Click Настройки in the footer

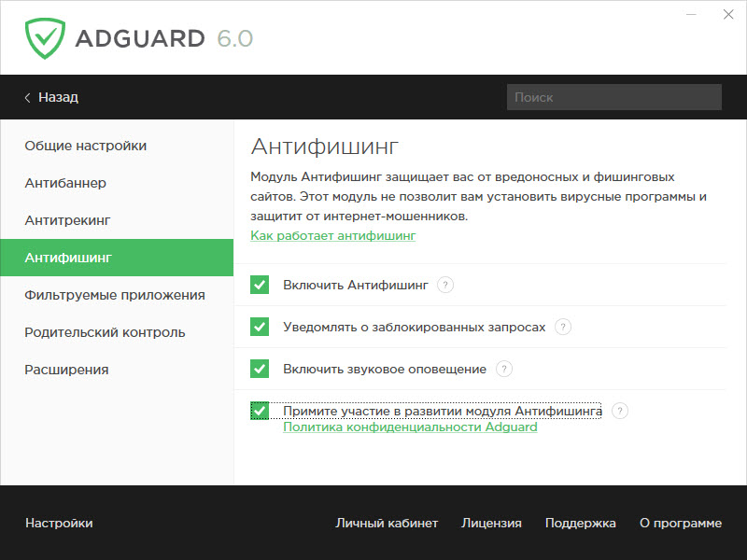(x=59, y=524)
